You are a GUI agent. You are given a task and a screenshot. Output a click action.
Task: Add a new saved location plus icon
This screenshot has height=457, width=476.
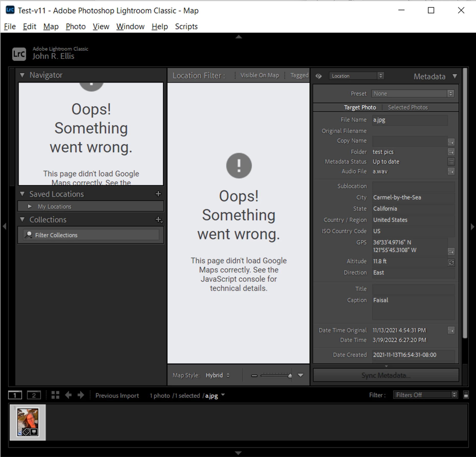pyautogui.click(x=158, y=194)
